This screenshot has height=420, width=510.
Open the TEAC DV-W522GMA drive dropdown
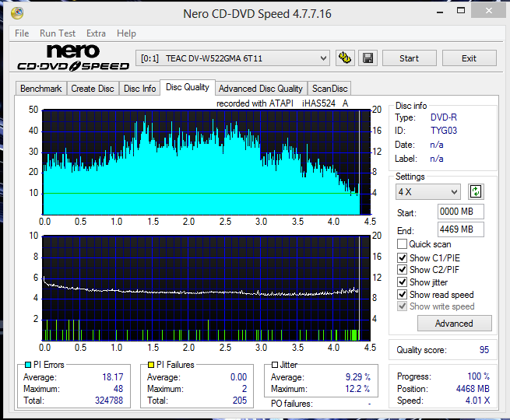tap(233, 58)
